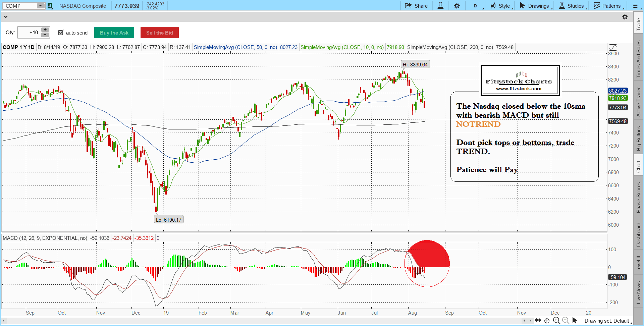Screen dimensions: 644x326
Task: Select the pointer cursor tool at bottom
Action: point(575,320)
